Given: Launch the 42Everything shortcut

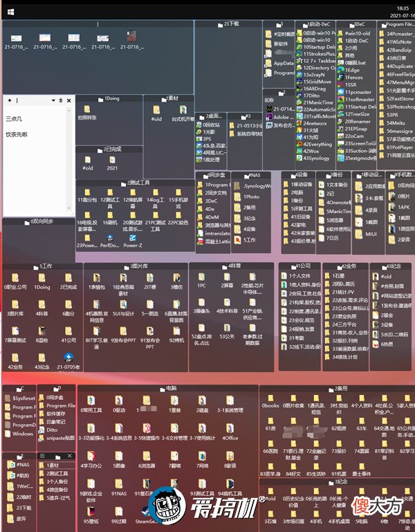Looking at the screenshot, I should tap(314, 144).
